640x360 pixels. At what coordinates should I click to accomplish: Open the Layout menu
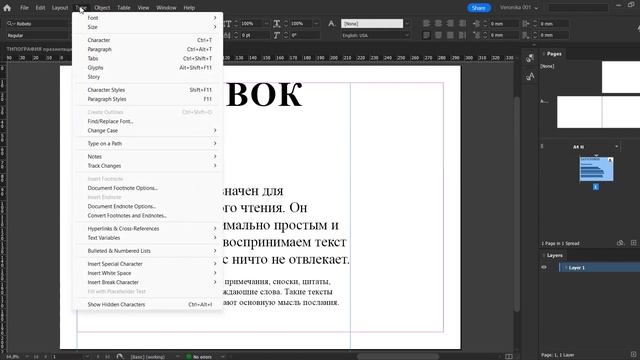point(60,8)
